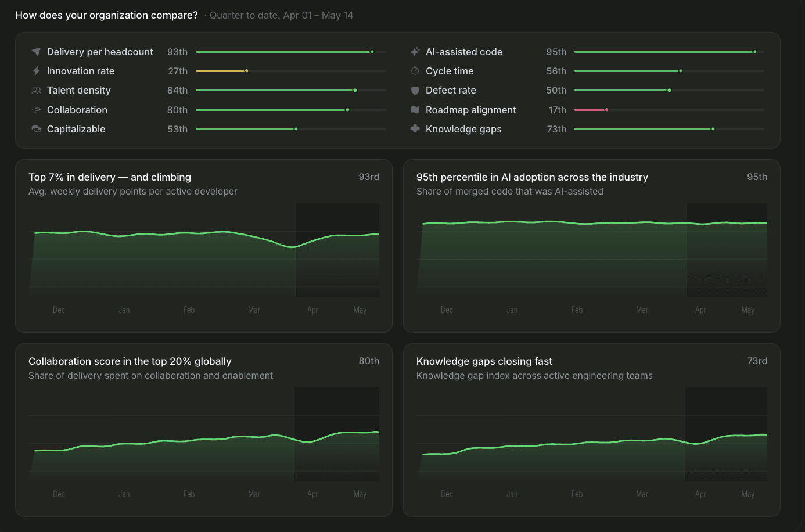The height and width of the screenshot is (532, 805).
Task: Open the "Knowledge gaps closing fast" heading
Action: click(x=484, y=361)
